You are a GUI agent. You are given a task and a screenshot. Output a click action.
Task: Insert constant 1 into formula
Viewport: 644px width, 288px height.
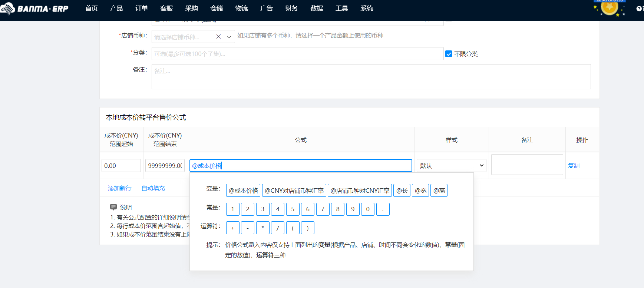click(x=233, y=209)
